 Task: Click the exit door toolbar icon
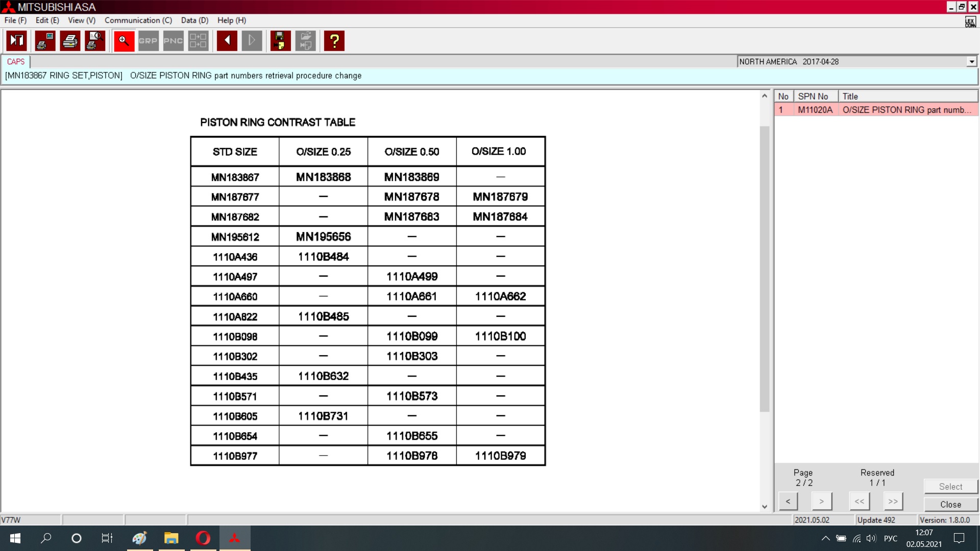(x=16, y=41)
